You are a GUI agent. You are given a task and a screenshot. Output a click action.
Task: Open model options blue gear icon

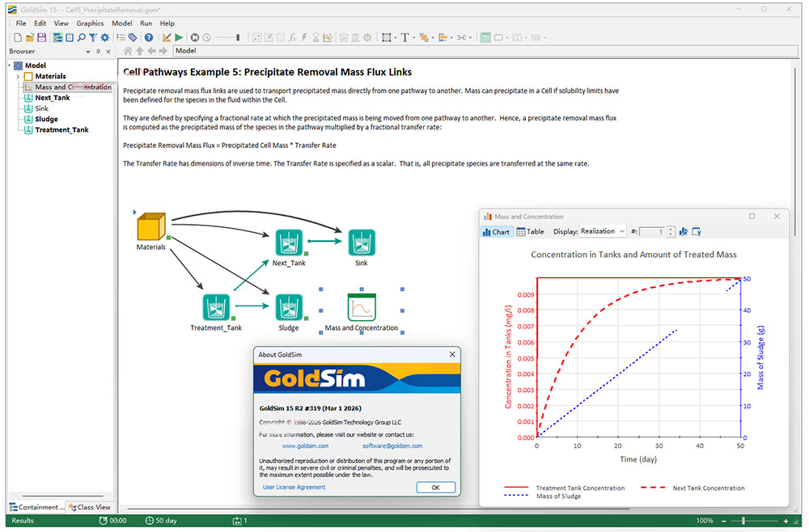[x=104, y=37]
